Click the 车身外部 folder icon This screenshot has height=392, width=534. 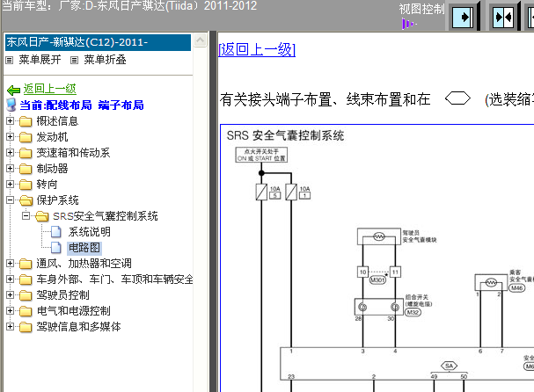pos(26,279)
